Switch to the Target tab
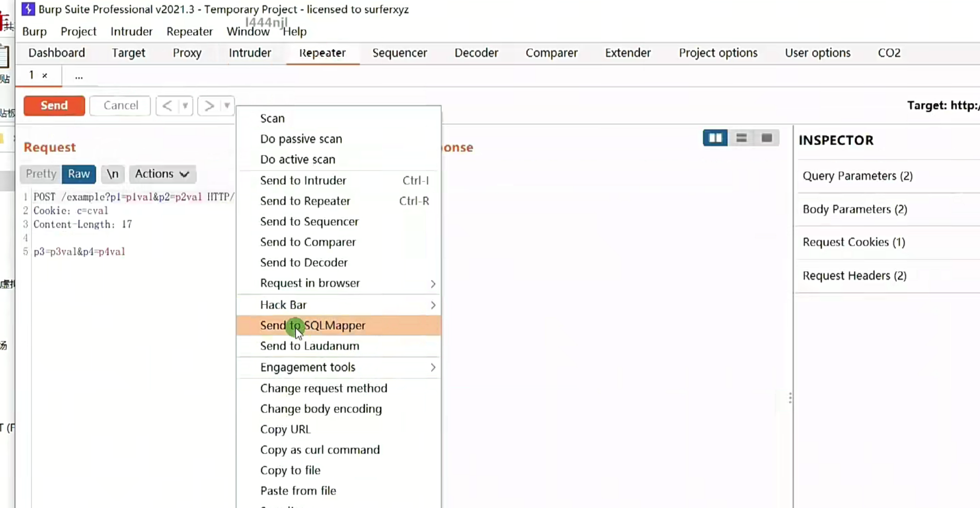The width and height of the screenshot is (980, 508). click(128, 53)
